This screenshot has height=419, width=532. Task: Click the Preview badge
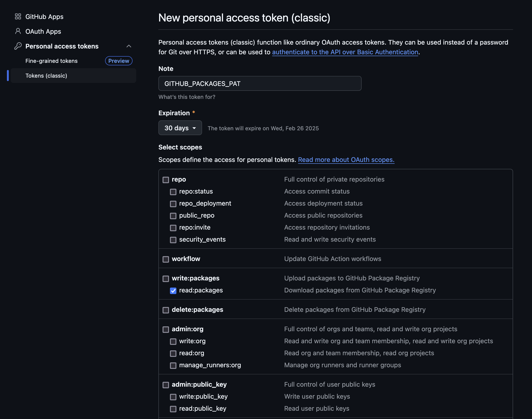(119, 61)
